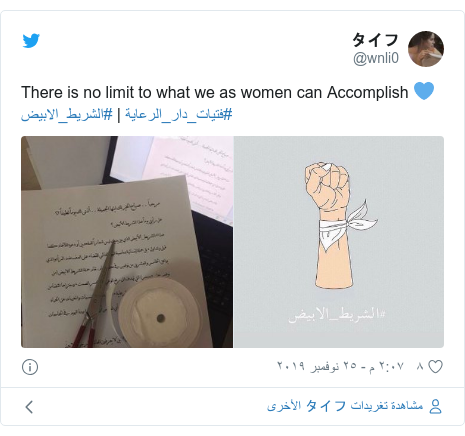Click the مشاهدة تغريدات タイフ الأخرى link
This screenshot has width=465, height=436.
[345, 406]
